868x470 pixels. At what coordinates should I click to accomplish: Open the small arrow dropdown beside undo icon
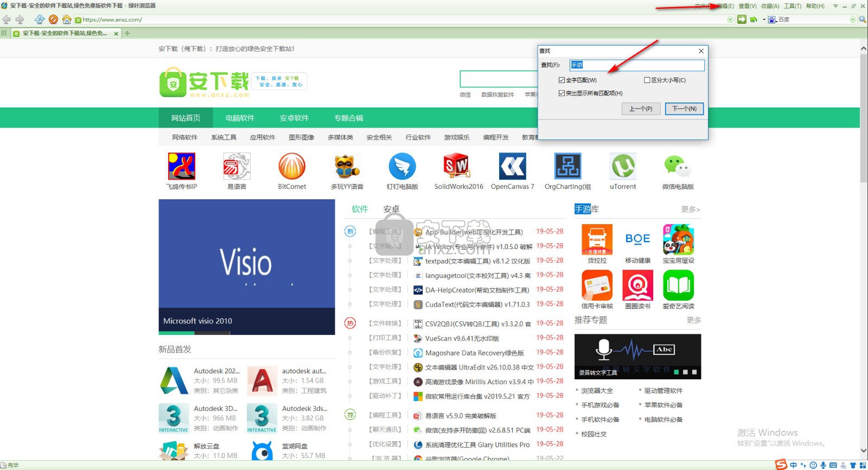pos(764,20)
